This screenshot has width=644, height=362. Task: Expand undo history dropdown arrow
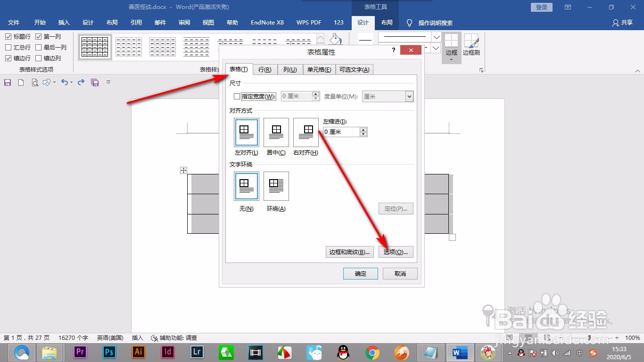pos(71,82)
